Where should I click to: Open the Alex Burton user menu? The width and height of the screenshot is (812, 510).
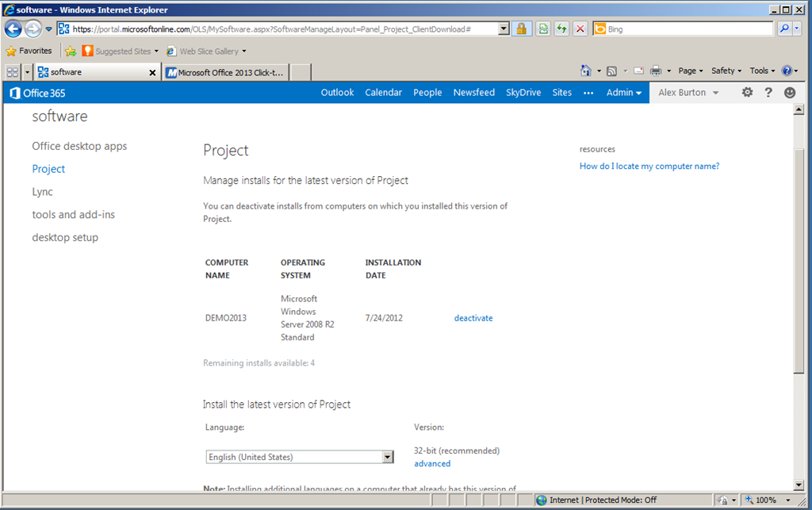688,93
